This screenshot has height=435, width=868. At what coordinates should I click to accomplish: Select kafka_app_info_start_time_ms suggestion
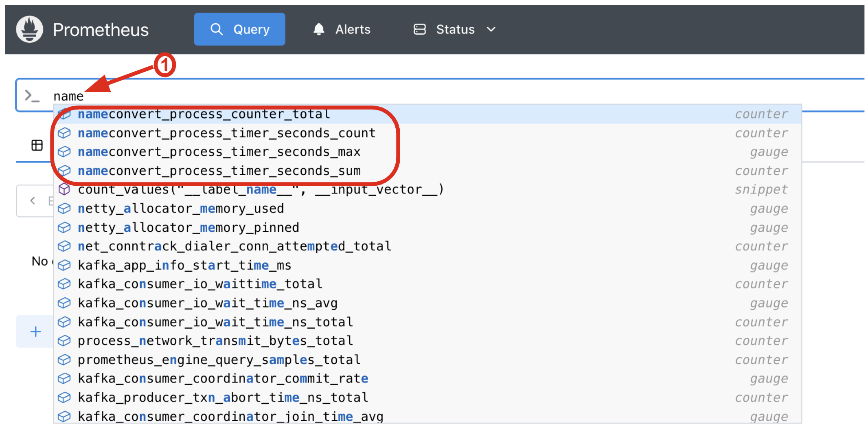coord(184,266)
